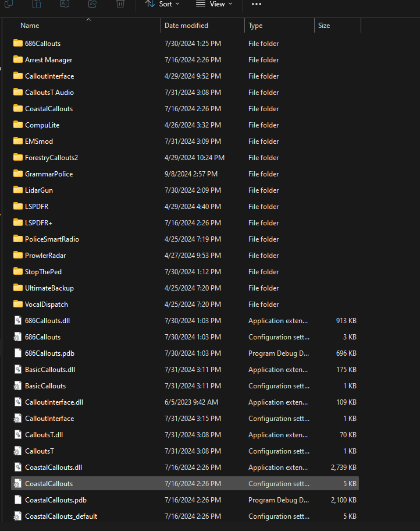Select 686Callouts.pdb file icon
This screenshot has height=531, width=420.
(18, 353)
